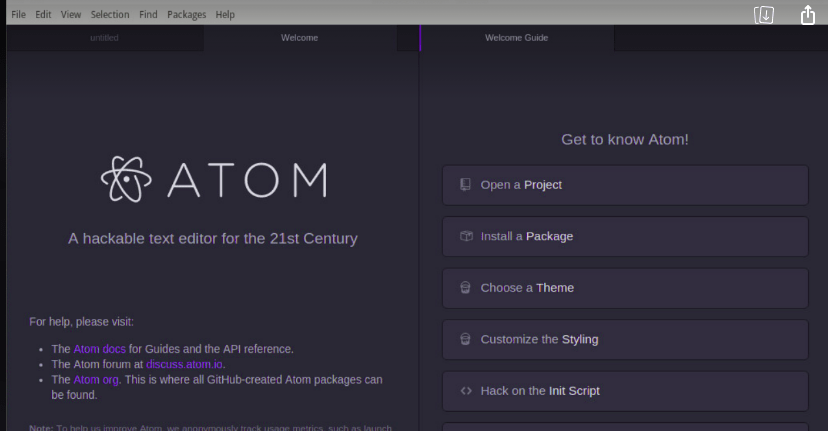Click the For help, please visit text
828x431 pixels.
click(x=81, y=322)
